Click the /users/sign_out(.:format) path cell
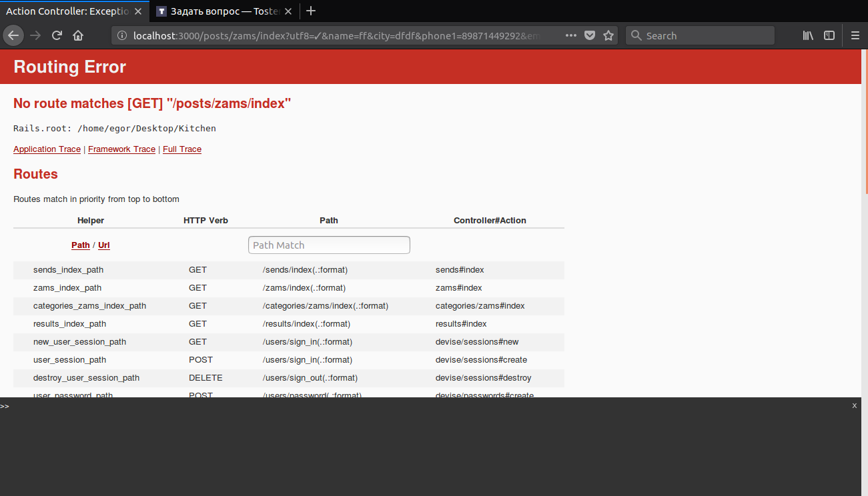 pos(310,378)
